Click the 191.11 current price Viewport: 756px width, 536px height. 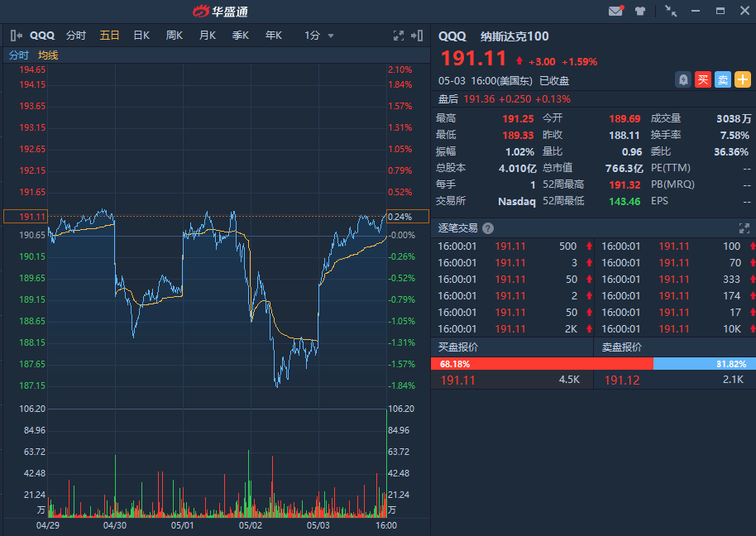pyautogui.click(x=473, y=59)
